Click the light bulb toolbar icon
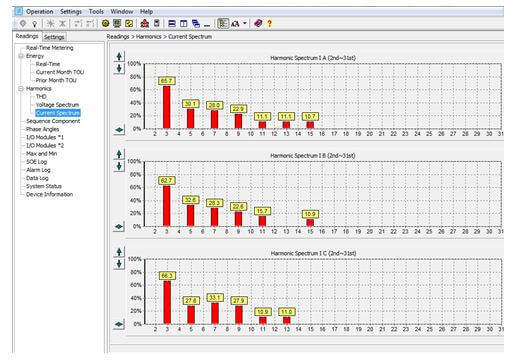The image size is (518, 364). tap(34, 24)
